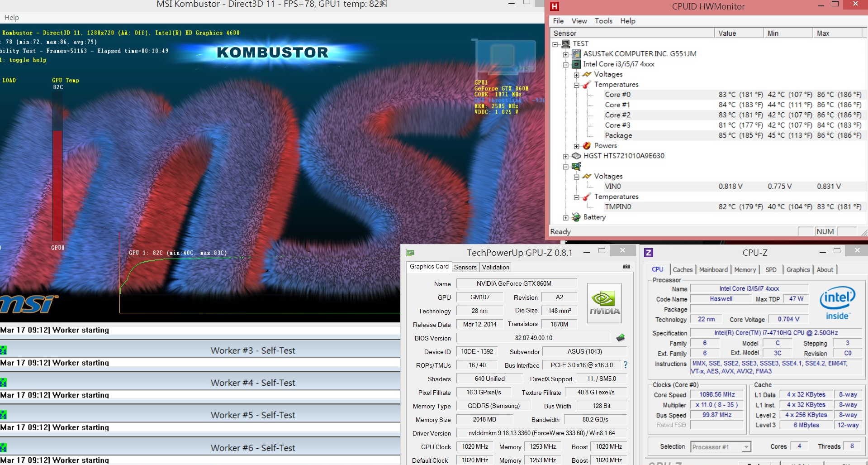Click the CPU Temperatures thermometer icon under Intel Core
The height and width of the screenshot is (465, 868).
pos(587,85)
